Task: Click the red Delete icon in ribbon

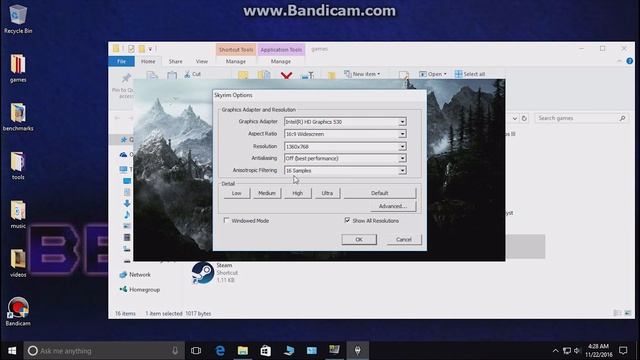Action: [x=287, y=75]
